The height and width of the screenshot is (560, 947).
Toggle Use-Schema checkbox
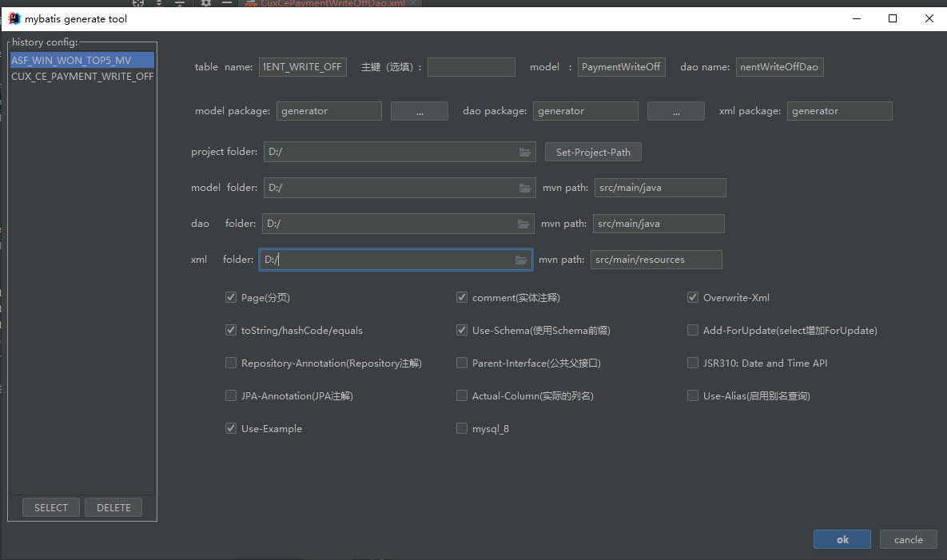tap(461, 330)
